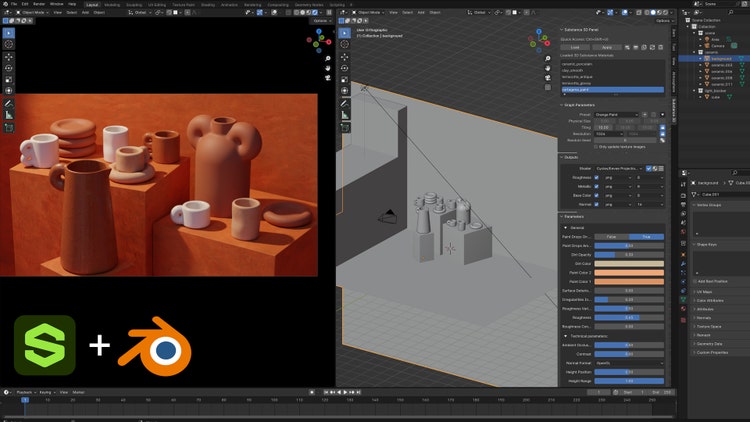Open the Dirt Color swatch
Image resolution: width=750 pixels, height=422 pixels.
coord(629,264)
